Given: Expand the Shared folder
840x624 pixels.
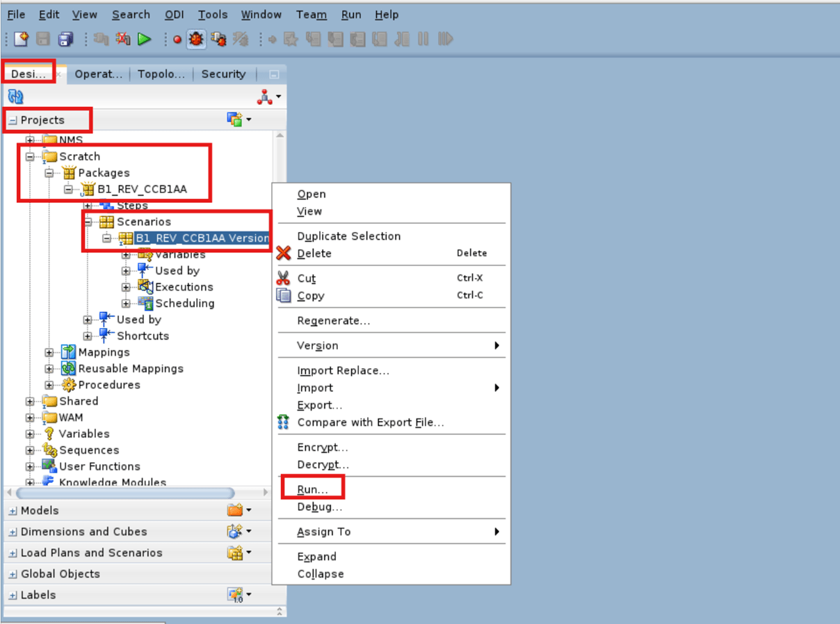Looking at the screenshot, I should point(30,402).
